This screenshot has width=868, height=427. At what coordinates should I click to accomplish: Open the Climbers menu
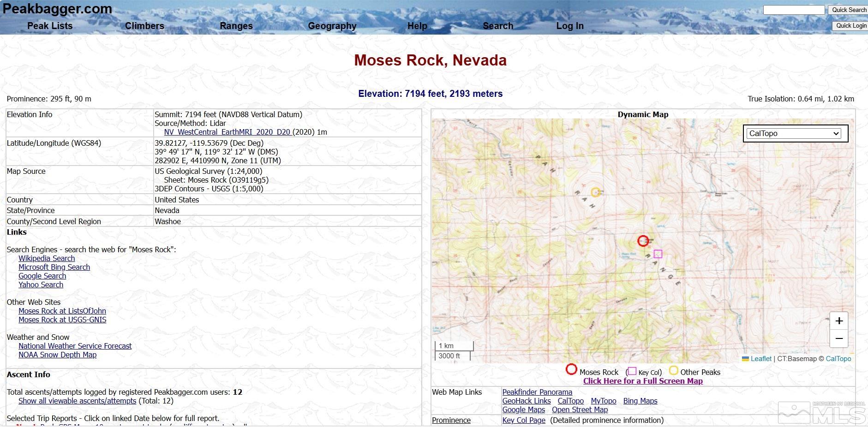pyautogui.click(x=144, y=26)
